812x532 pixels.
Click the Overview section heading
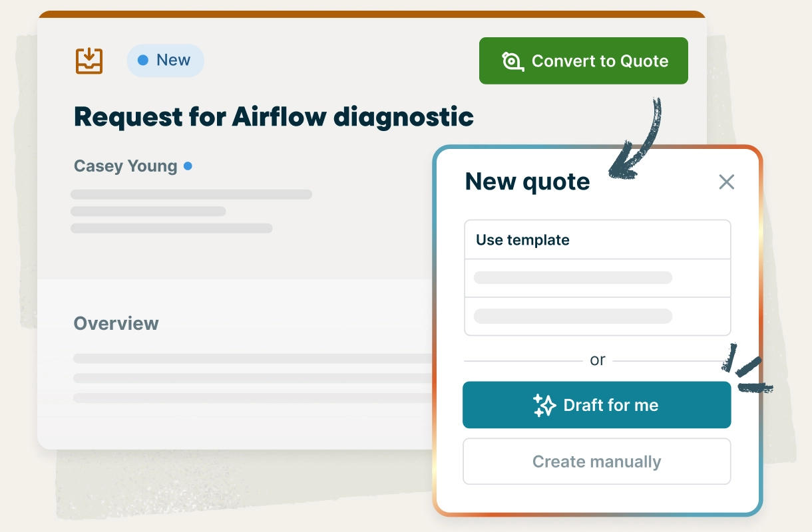116,324
